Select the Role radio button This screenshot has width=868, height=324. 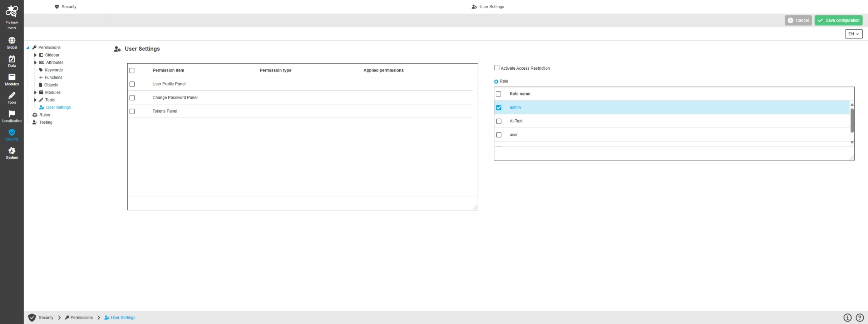[496, 81]
